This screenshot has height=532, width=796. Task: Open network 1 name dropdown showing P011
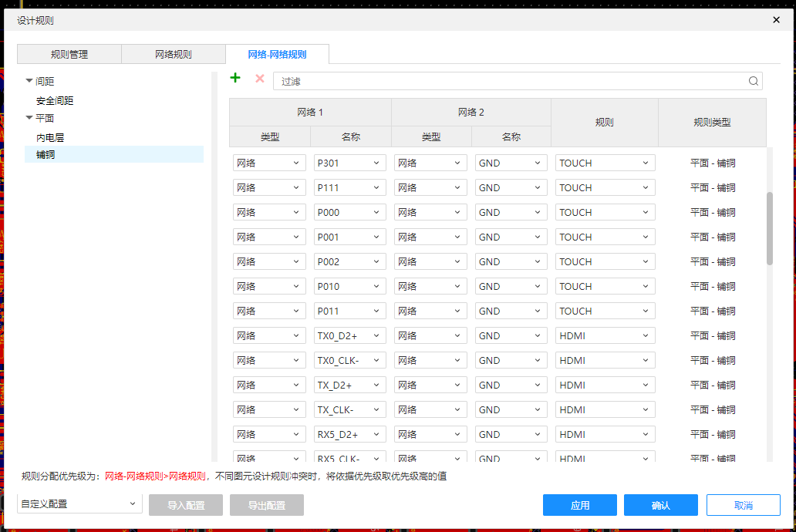[x=349, y=311]
